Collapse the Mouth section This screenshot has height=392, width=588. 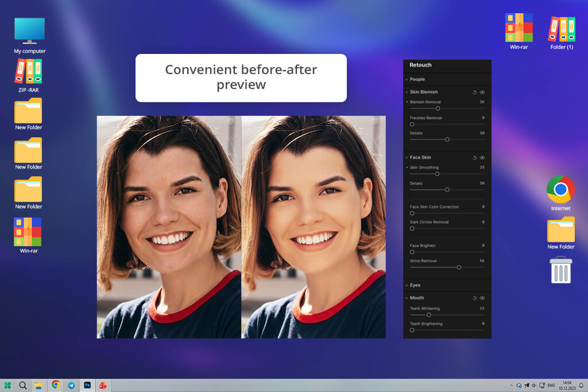[x=407, y=298]
